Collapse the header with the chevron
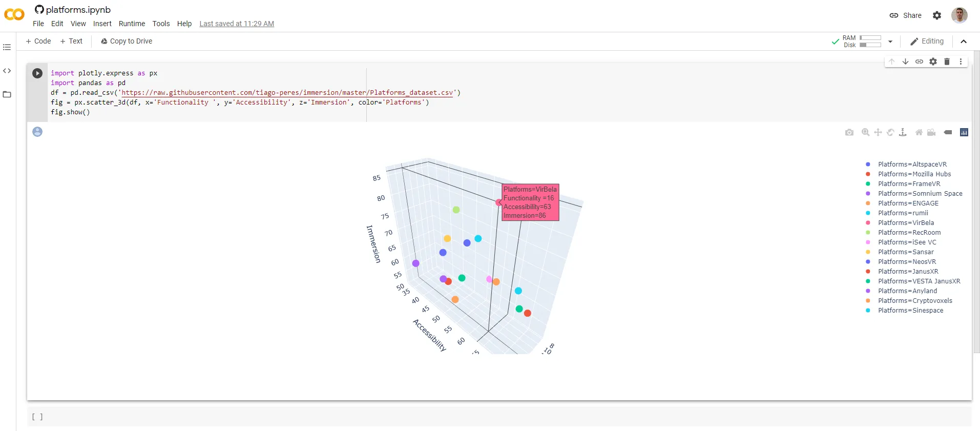The width and height of the screenshot is (980, 431). pos(964,42)
